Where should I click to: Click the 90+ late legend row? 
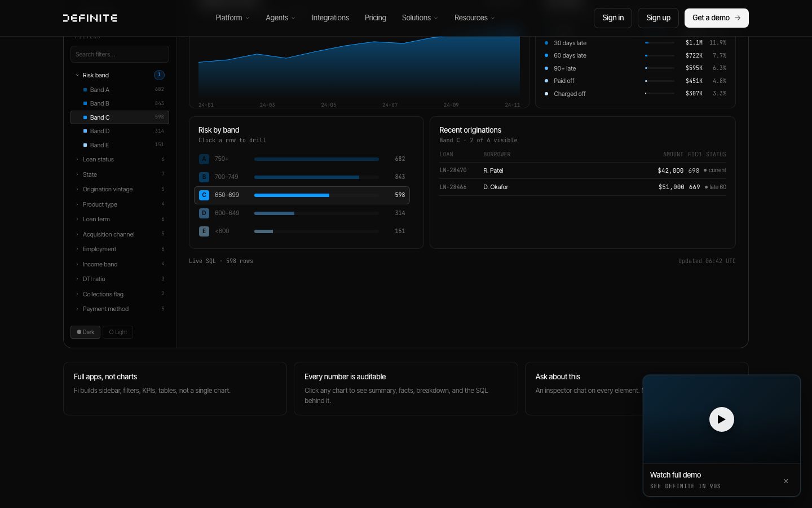[635, 68]
